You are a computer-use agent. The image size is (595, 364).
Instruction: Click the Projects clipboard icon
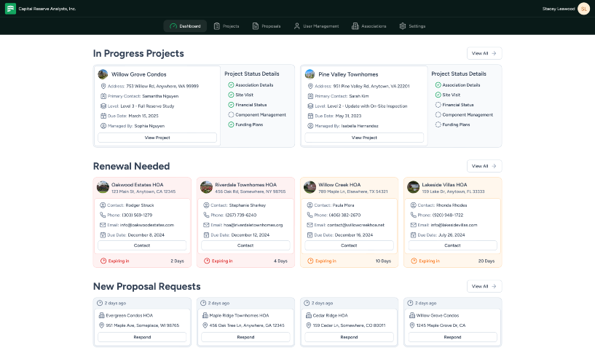click(x=217, y=26)
